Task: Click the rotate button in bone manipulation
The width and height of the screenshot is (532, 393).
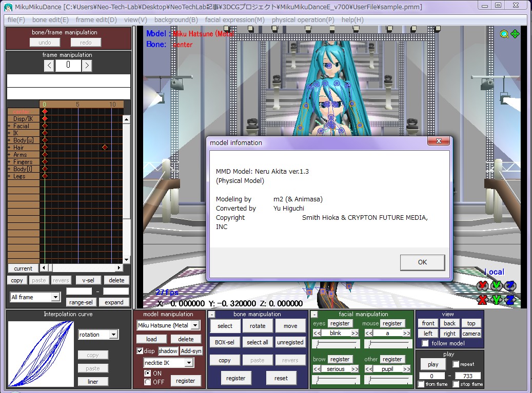Action: [x=258, y=326]
